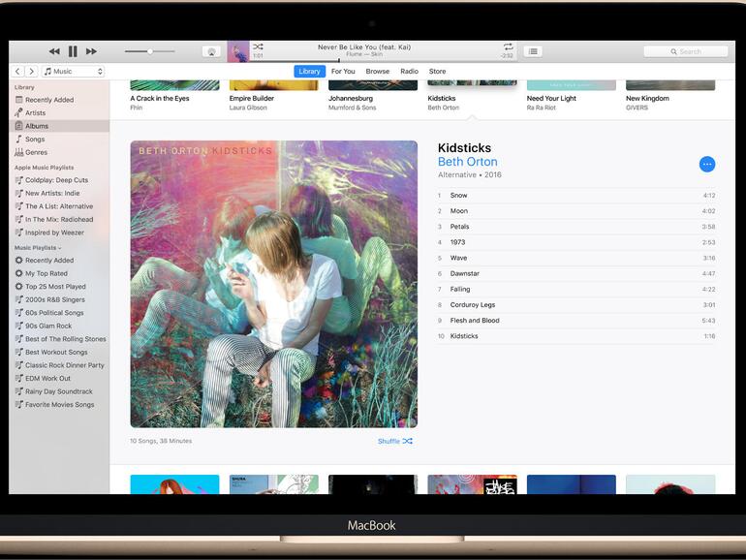Open the Beth Orton artist link
The height and width of the screenshot is (560, 746).
pyautogui.click(x=468, y=162)
